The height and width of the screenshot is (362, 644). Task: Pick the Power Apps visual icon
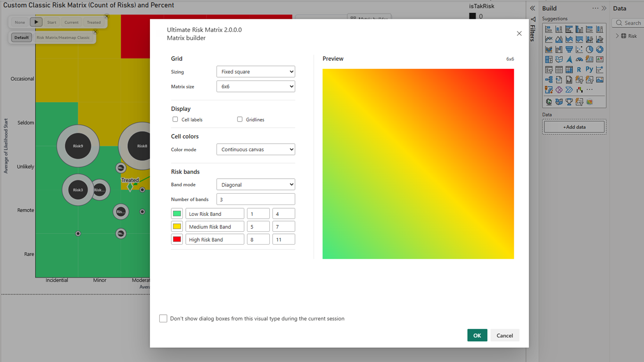559,90
